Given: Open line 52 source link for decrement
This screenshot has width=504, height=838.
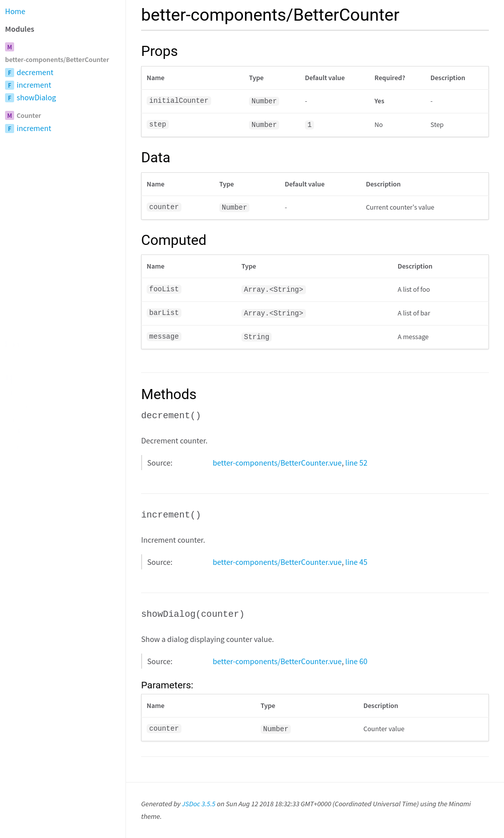Looking at the screenshot, I should (x=356, y=463).
